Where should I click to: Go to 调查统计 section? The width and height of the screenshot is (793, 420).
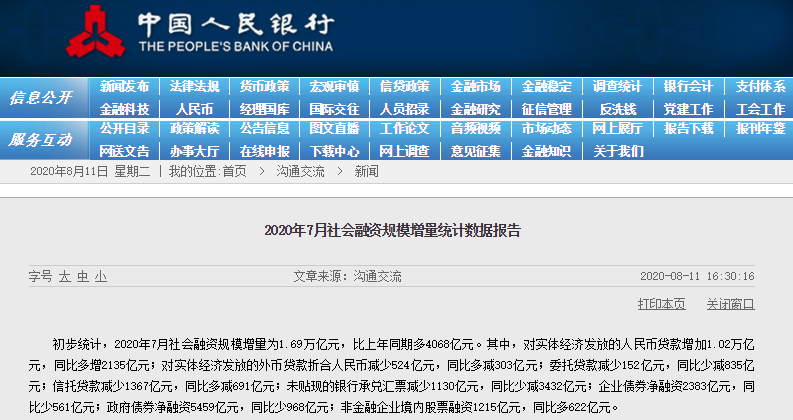[x=618, y=87]
